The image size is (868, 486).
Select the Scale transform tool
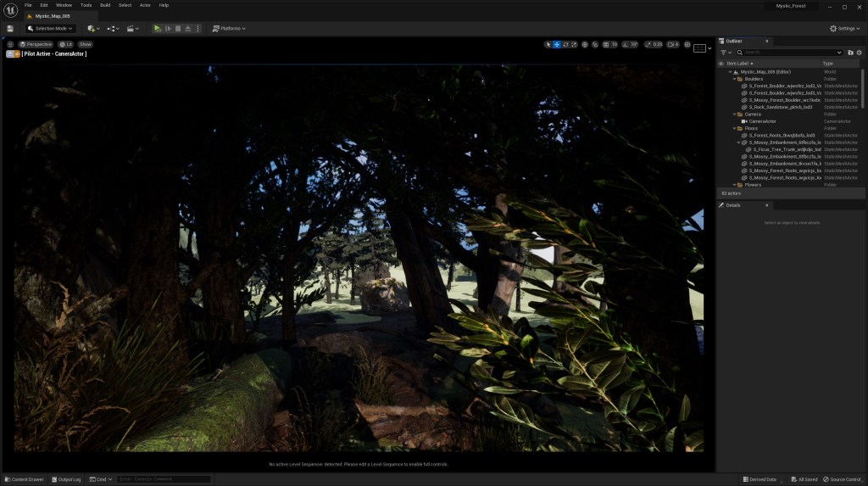tap(576, 44)
